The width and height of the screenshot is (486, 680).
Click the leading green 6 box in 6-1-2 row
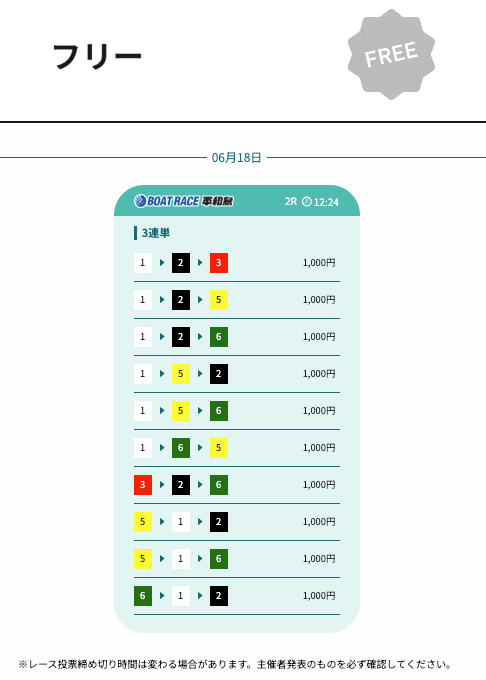pos(143,596)
